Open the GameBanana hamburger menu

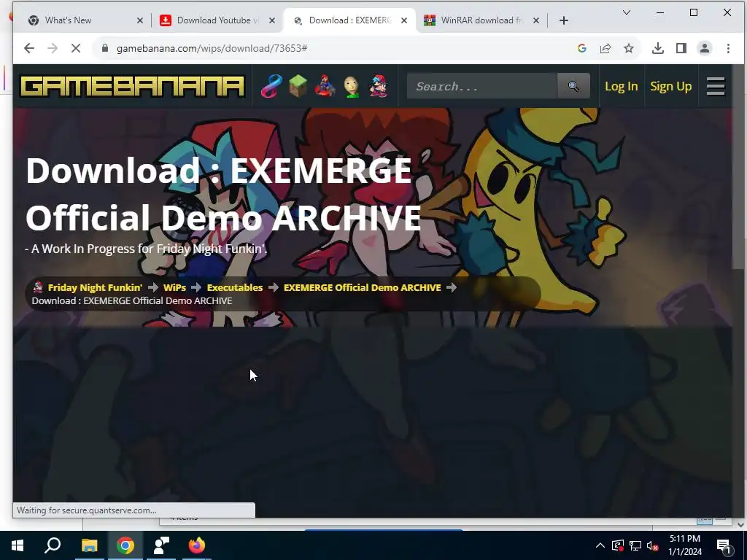tap(716, 86)
